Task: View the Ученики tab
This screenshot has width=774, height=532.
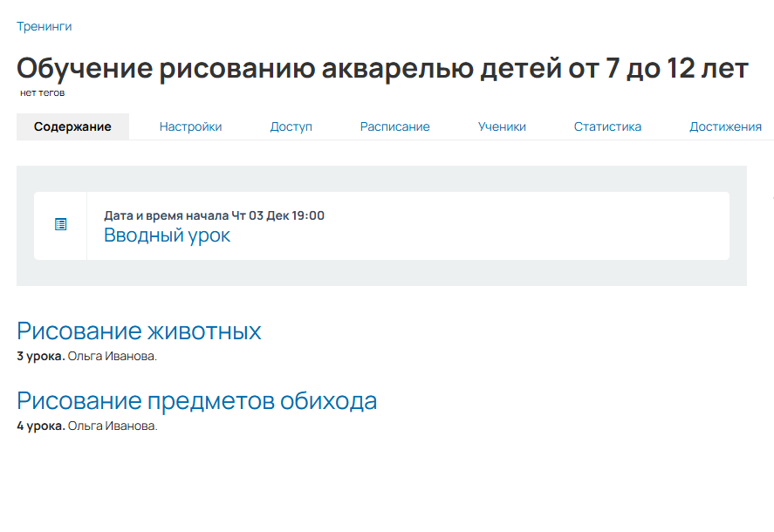Action: tap(502, 126)
